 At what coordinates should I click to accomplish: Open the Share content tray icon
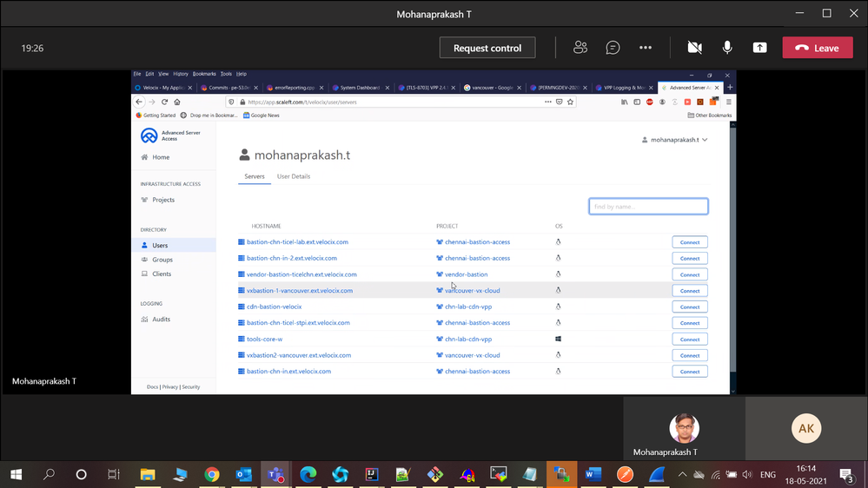(x=760, y=48)
